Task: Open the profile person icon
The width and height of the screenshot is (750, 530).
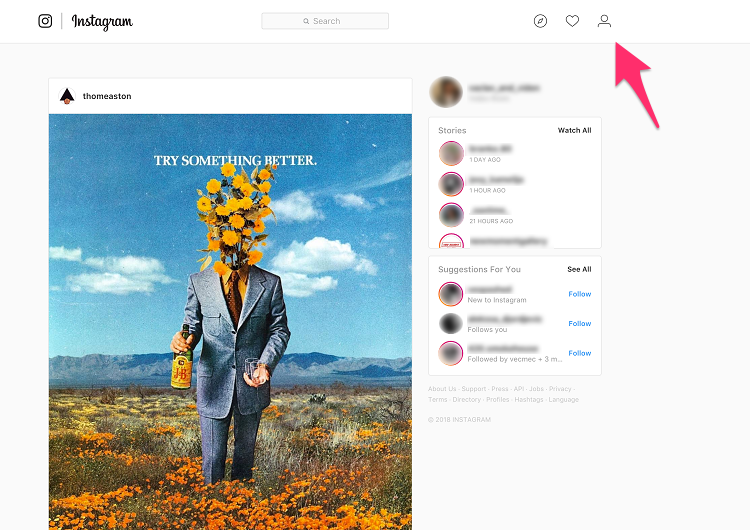Action: click(604, 21)
